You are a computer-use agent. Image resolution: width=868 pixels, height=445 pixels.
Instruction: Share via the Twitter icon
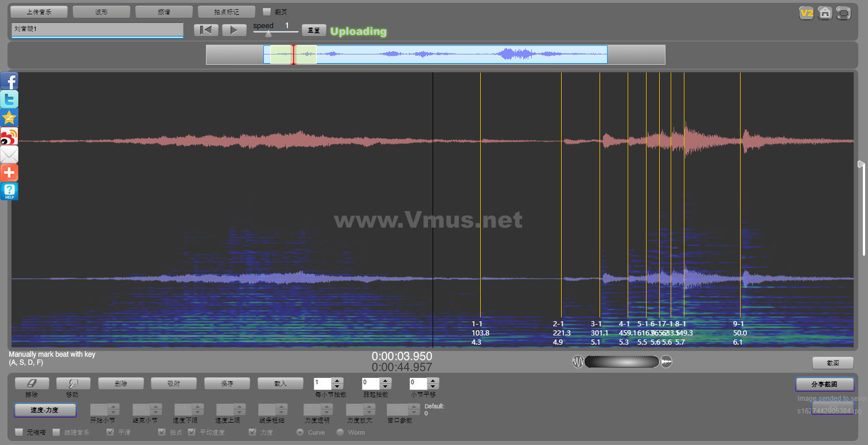(x=9, y=100)
